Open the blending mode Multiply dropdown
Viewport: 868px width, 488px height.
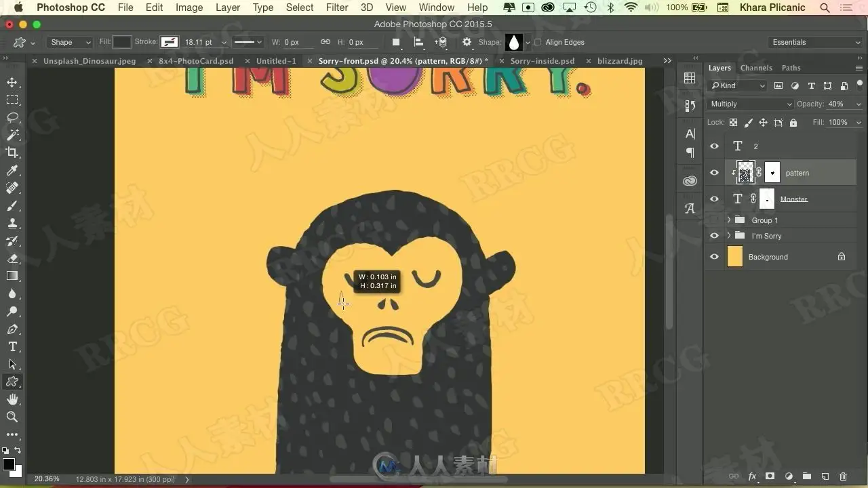pyautogui.click(x=750, y=104)
